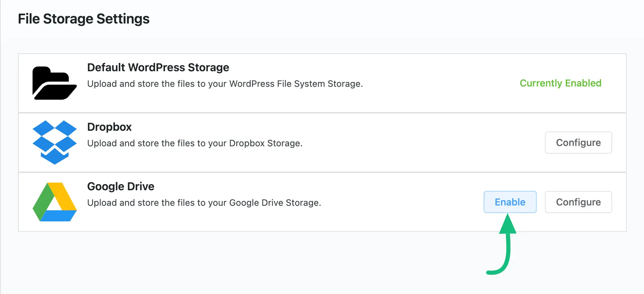644x294 pixels.
Task: Click the Currently Enabled status label
Action: click(560, 83)
